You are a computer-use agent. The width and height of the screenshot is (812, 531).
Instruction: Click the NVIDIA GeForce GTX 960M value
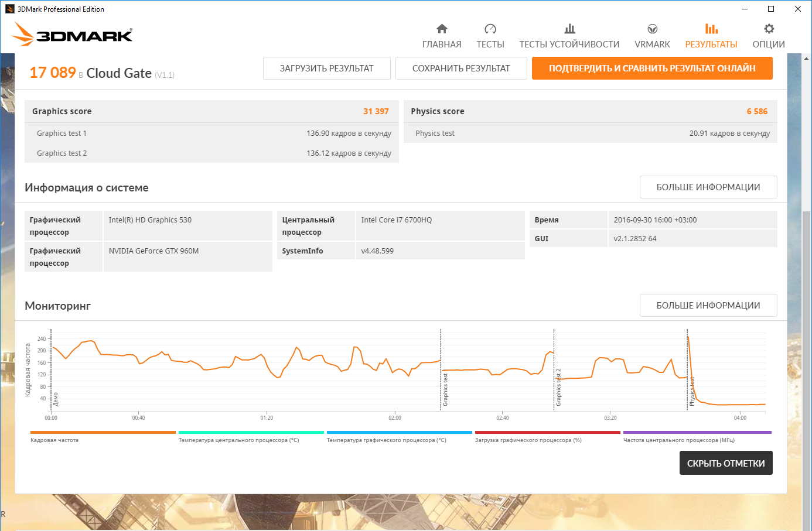point(153,251)
